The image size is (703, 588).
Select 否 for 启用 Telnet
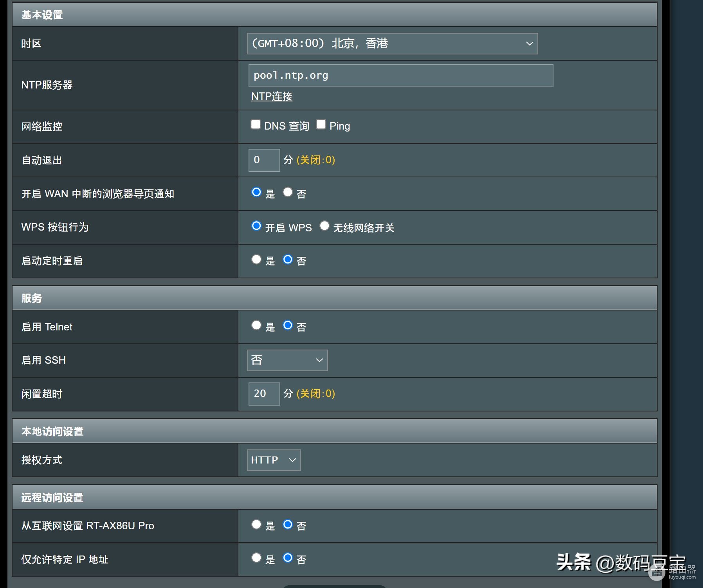click(288, 325)
